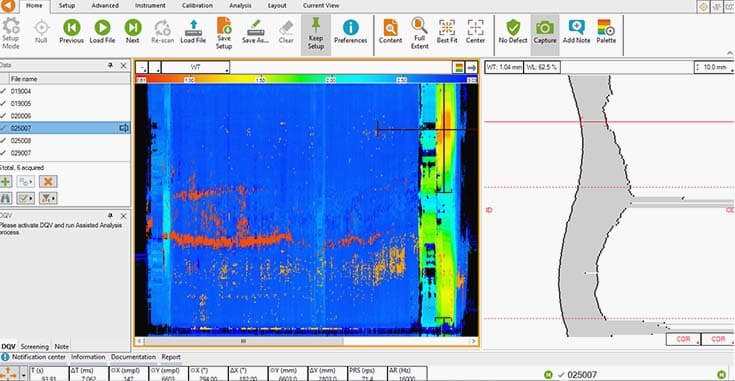Viewport: 735px width, 381px height.
Task: Collapse the ribbon with the chevron
Action: pos(730,53)
